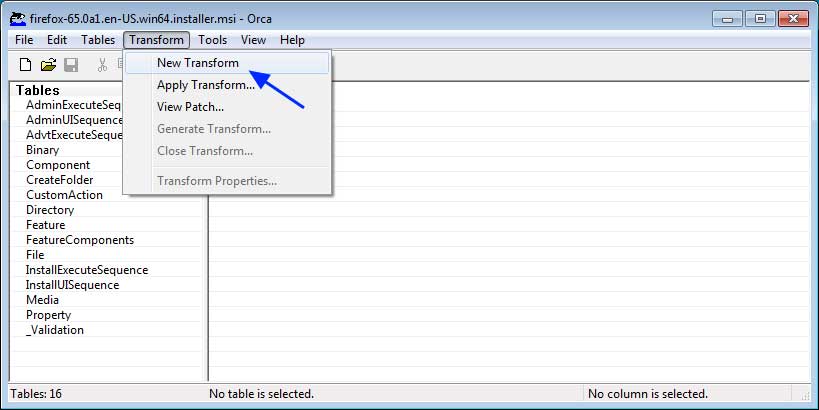819x410 pixels.
Task: Click the Orca app icon in title bar
Action: [18, 19]
